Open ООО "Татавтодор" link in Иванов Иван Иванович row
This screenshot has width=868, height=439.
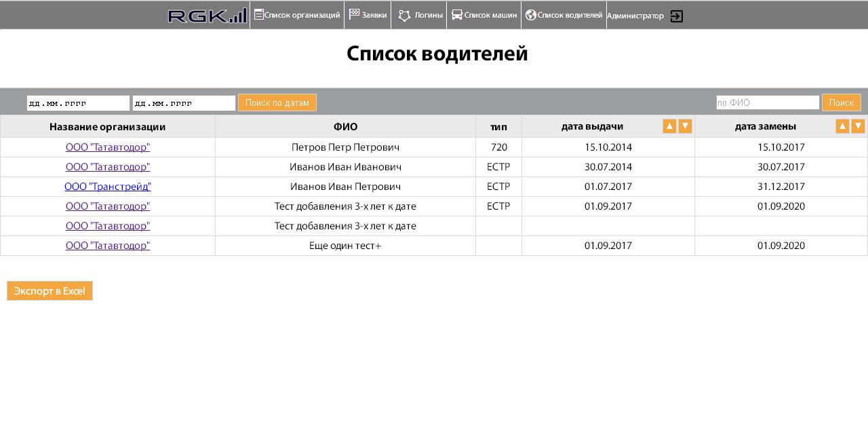(x=108, y=167)
